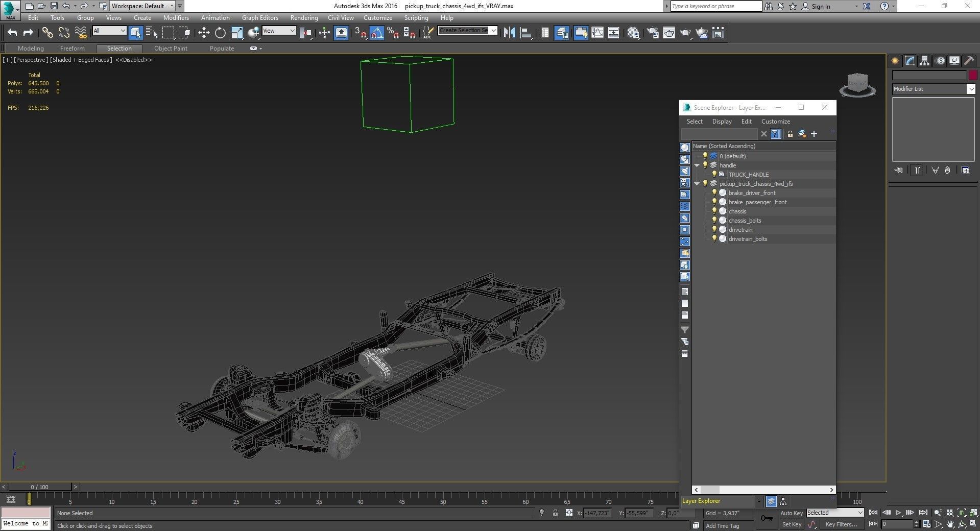This screenshot has height=531, width=980.
Task: Open Curve Editor from toolbar
Action: (597, 33)
